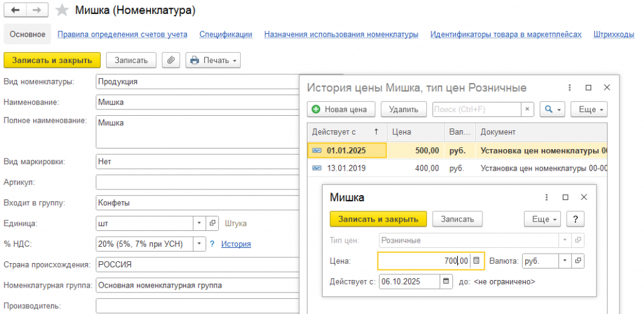
Task: Open calculator icon in Цена field
Action: (x=477, y=261)
